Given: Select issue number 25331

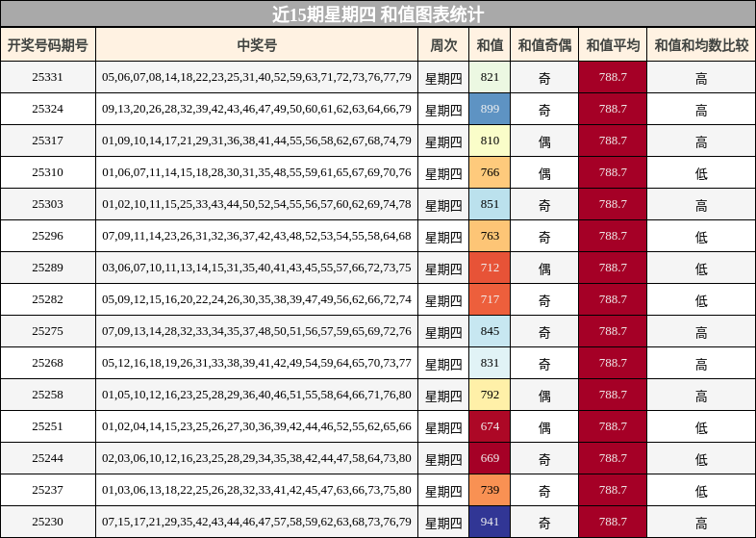Looking at the screenshot, I should pyautogui.click(x=48, y=77).
